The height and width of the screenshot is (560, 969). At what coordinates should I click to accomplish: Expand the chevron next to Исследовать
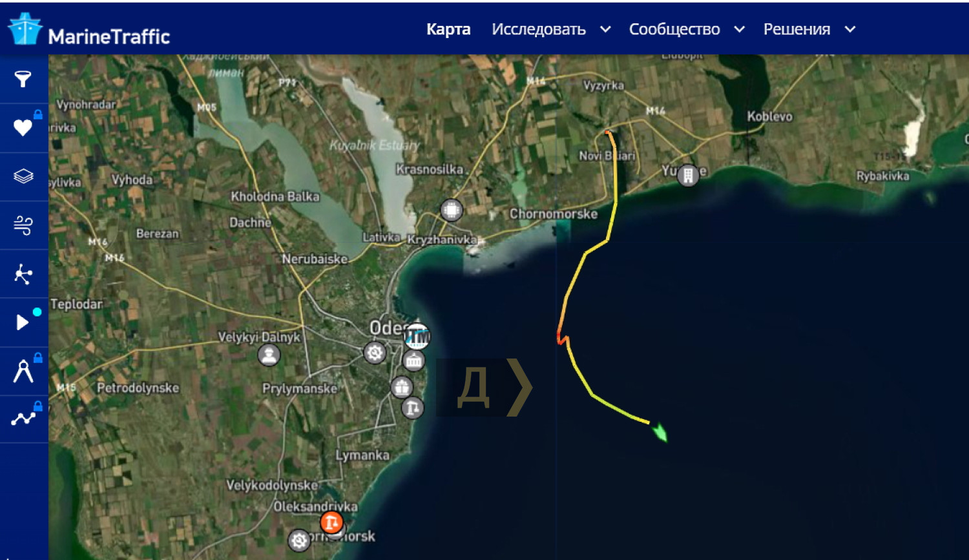click(605, 29)
